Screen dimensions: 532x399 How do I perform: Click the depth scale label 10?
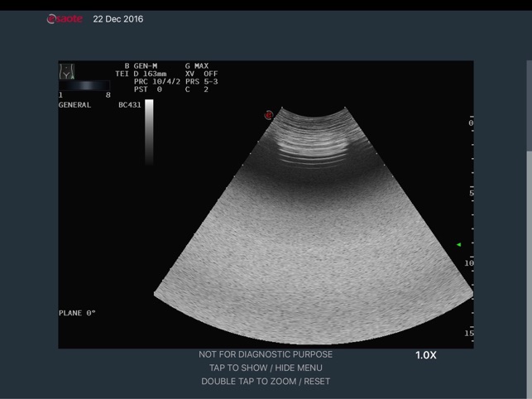point(469,263)
